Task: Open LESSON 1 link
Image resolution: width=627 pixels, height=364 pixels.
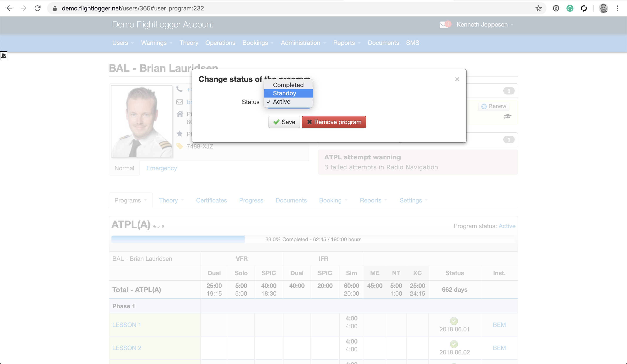Action: click(x=126, y=325)
